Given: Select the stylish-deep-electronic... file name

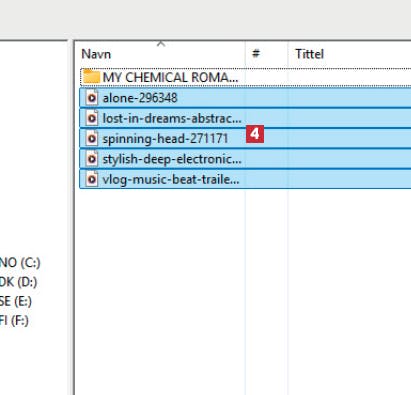Looking at the screenshot, I should tap(172, 159).
